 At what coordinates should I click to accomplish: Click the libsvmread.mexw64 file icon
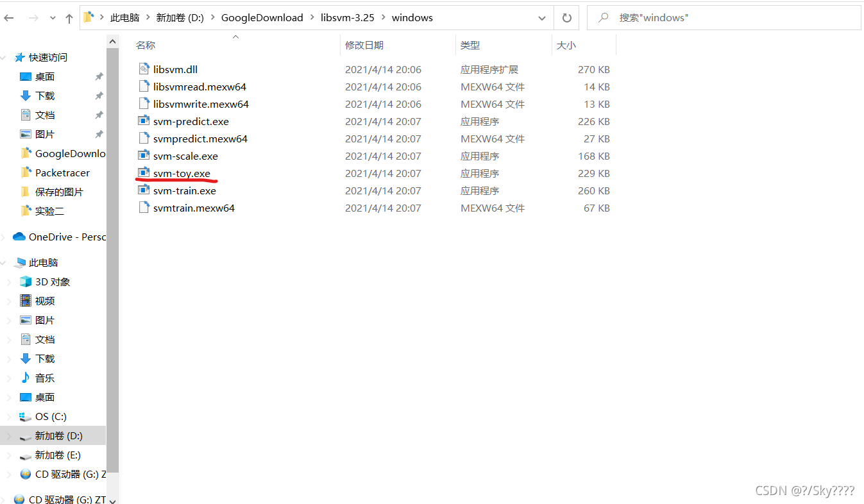(144, 87)
